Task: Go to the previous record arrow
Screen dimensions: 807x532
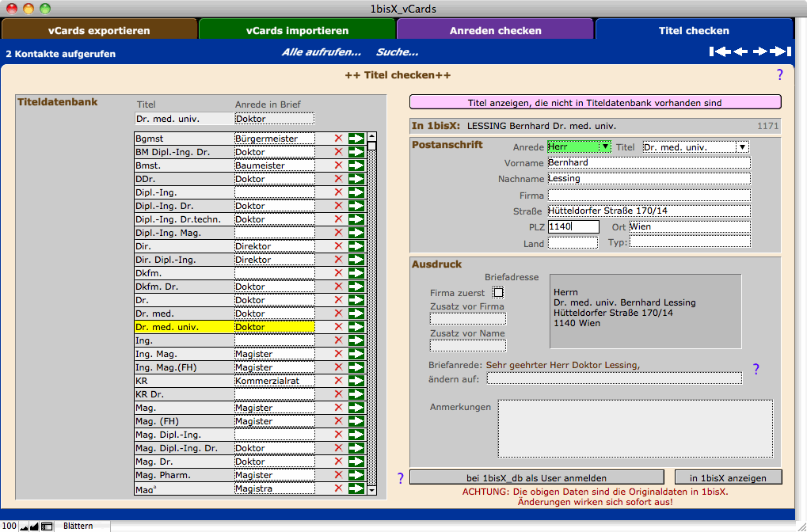Action: point(740,52)
